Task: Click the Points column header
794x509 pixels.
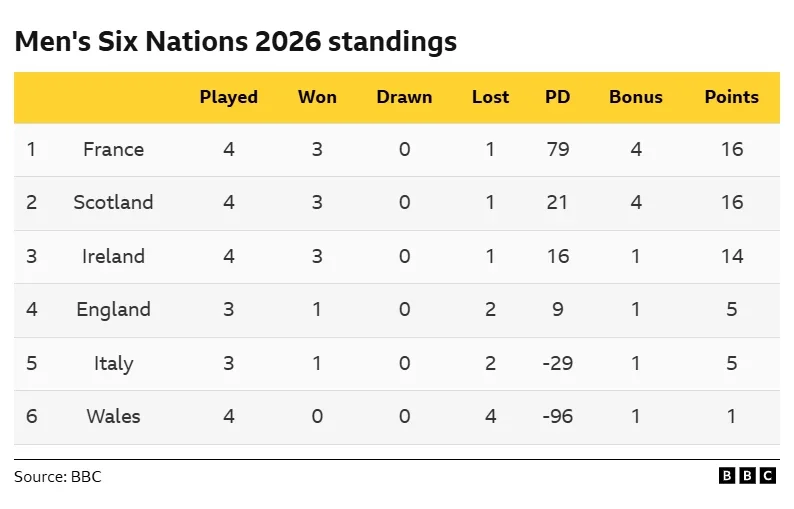Action: pyautogui.click(x=731, y=97)
